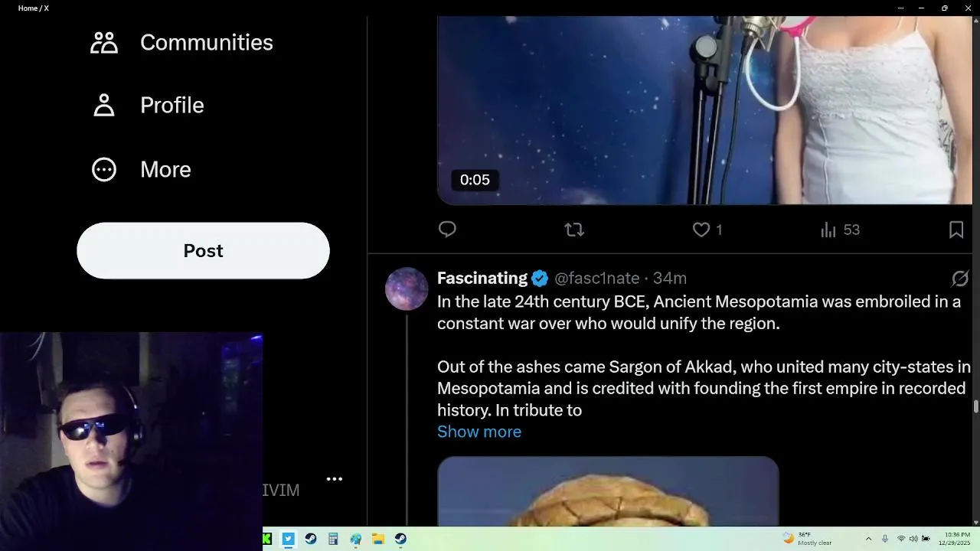The width and height of the screenshot is (980, 551).
Task: Open the Calculator taskbar icon
Action: pos(333,539)
